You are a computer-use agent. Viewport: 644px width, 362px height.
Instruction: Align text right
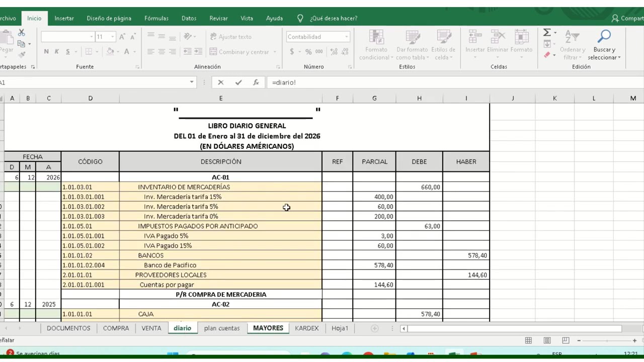[x=173, y=52]
